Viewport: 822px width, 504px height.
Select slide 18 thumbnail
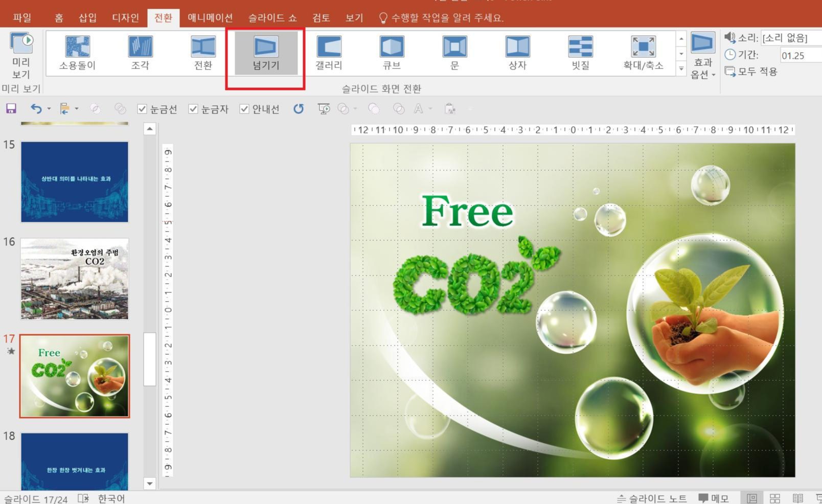click(75, 462)
